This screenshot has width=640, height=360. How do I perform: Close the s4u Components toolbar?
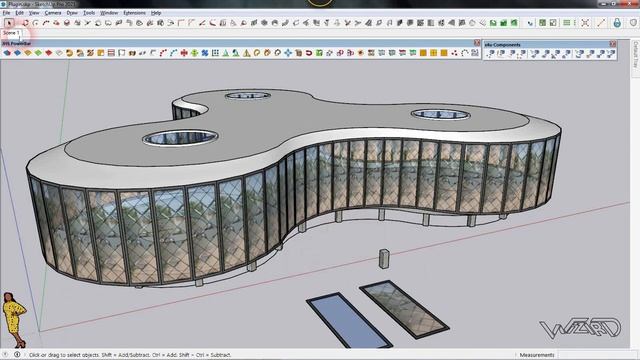click(x=613, y=44)
